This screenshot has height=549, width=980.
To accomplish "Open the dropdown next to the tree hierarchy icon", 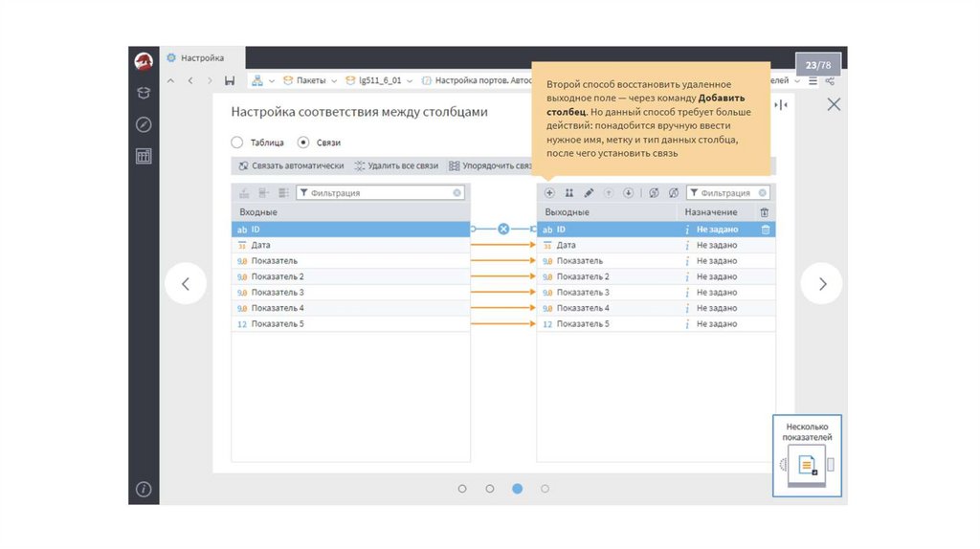I will pyautogui.click(x=272, y=80).
